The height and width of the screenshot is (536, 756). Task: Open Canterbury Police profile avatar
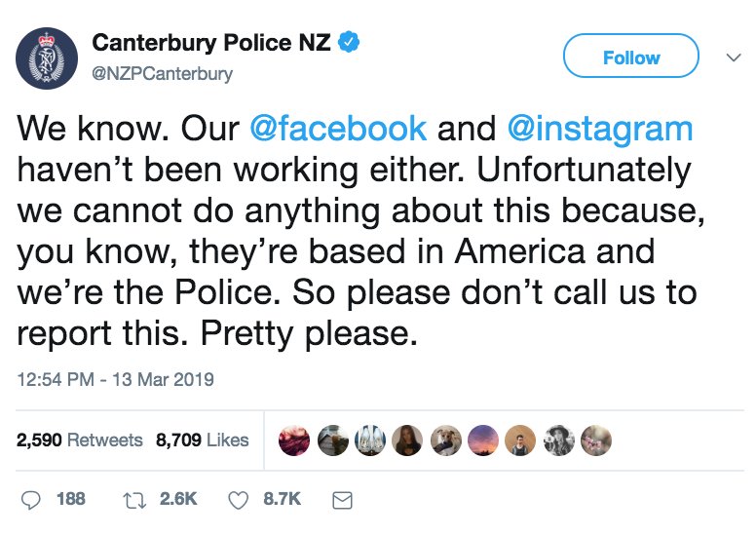(47, 60)
